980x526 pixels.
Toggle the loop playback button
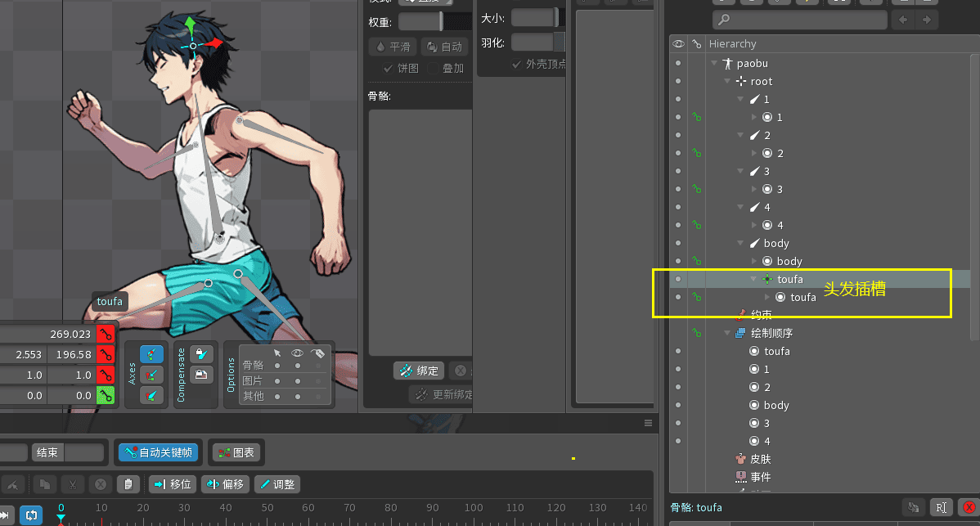[x=31, y=515]
